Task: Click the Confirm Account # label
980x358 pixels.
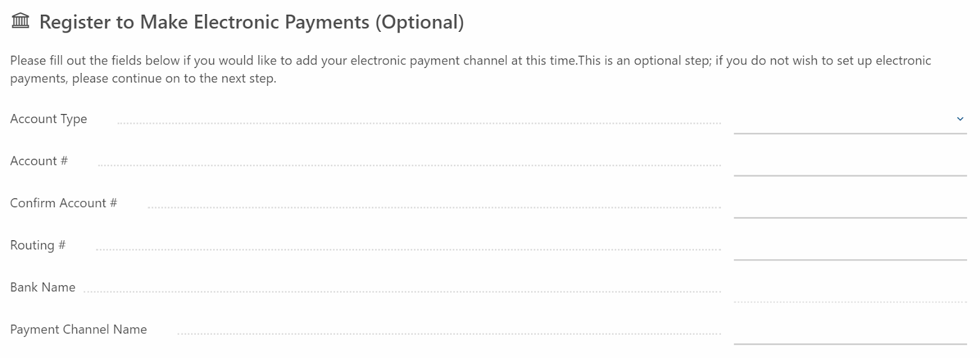Action: pyautogui.click(x=64, y=203)
